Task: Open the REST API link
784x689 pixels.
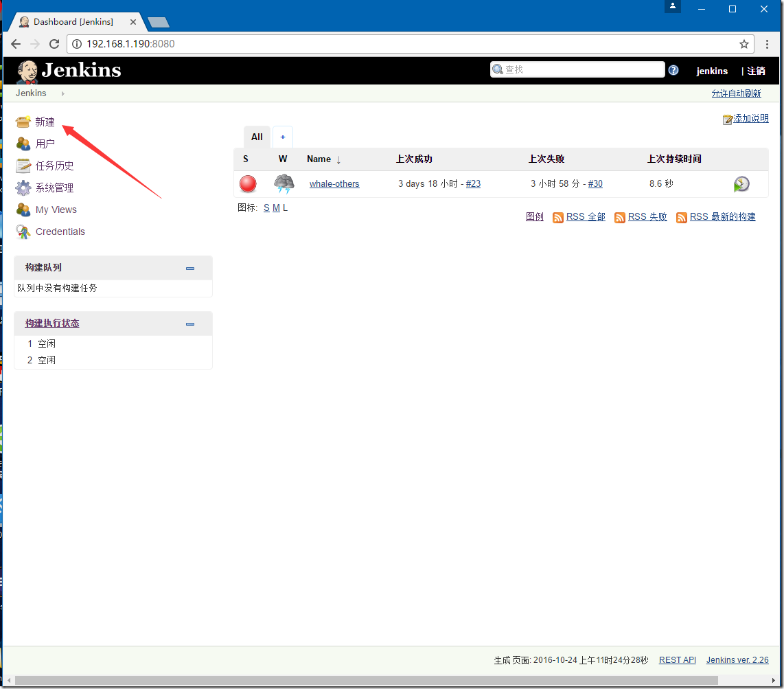Action: pyautogui.click(x=678, y=660)
